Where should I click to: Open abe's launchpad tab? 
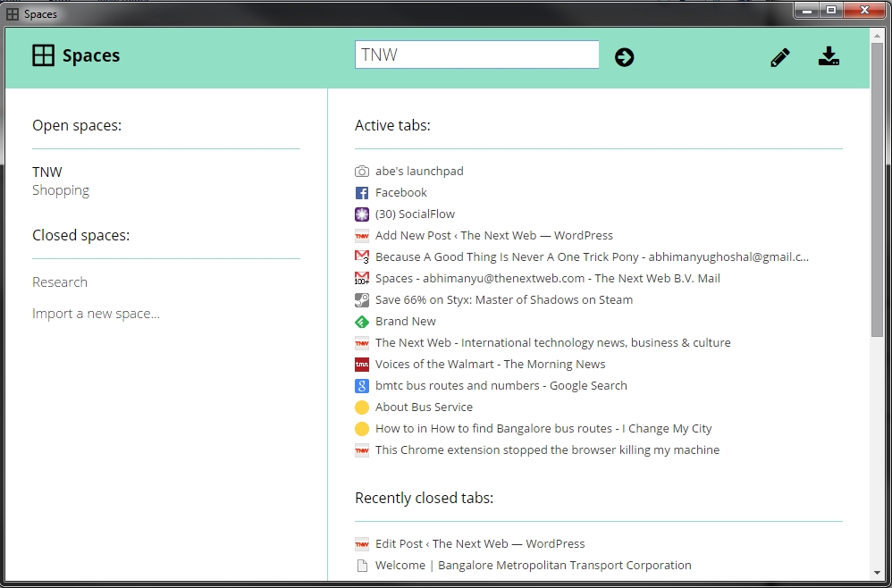[x=419, y=171]
